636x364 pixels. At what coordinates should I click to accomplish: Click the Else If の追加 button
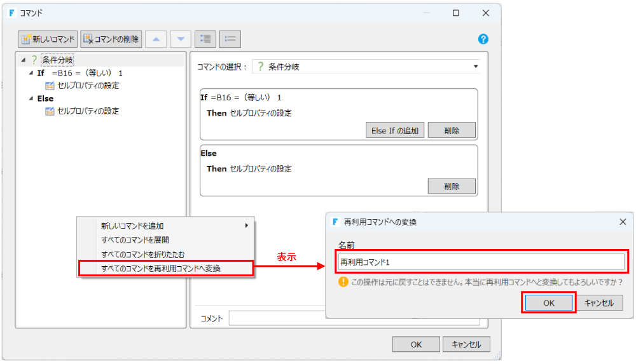394,130
